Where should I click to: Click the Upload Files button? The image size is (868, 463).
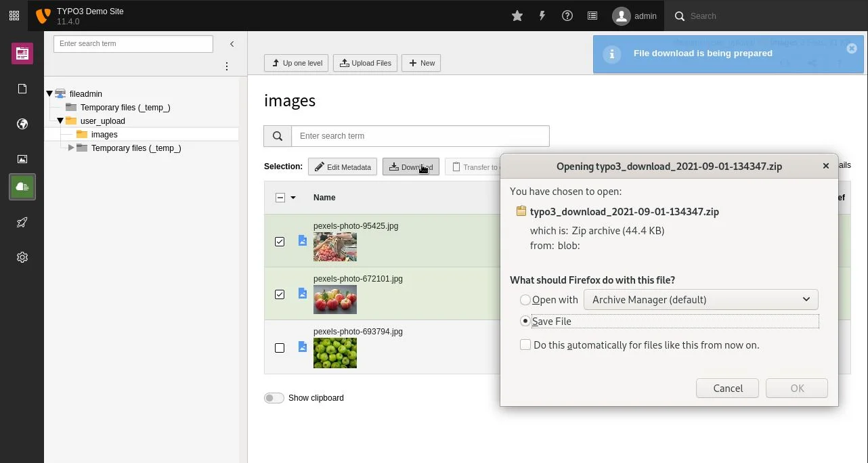tap(365, 63)
